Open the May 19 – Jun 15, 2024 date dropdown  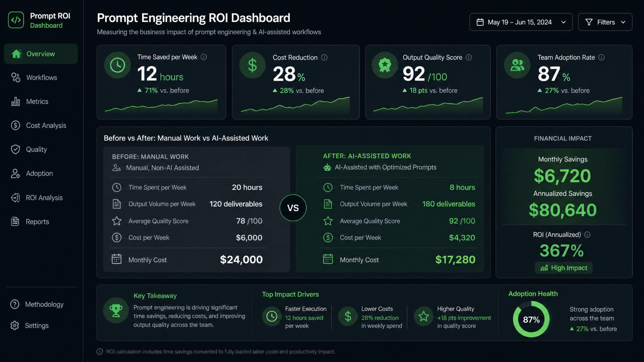click(x=521, y=22)
